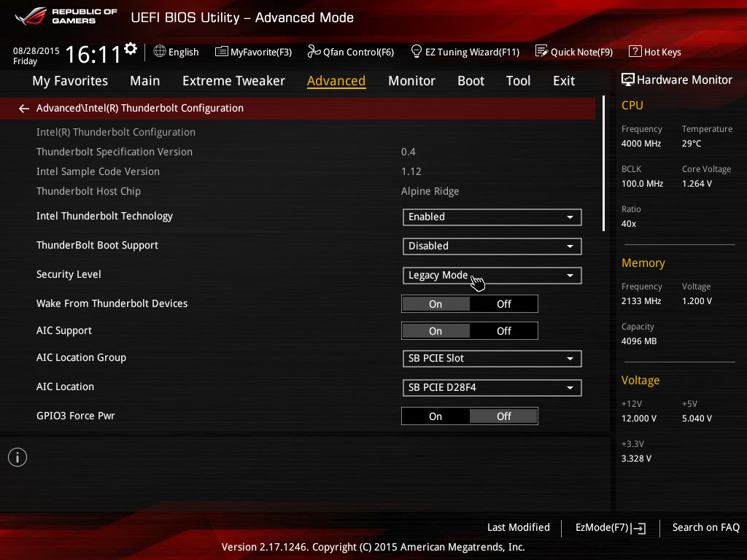This screenshot has width=747, height=560.
Task: Set Wake From Thunderbolt Devices to On
Action: pyautogui.click(x=436, y=304)
